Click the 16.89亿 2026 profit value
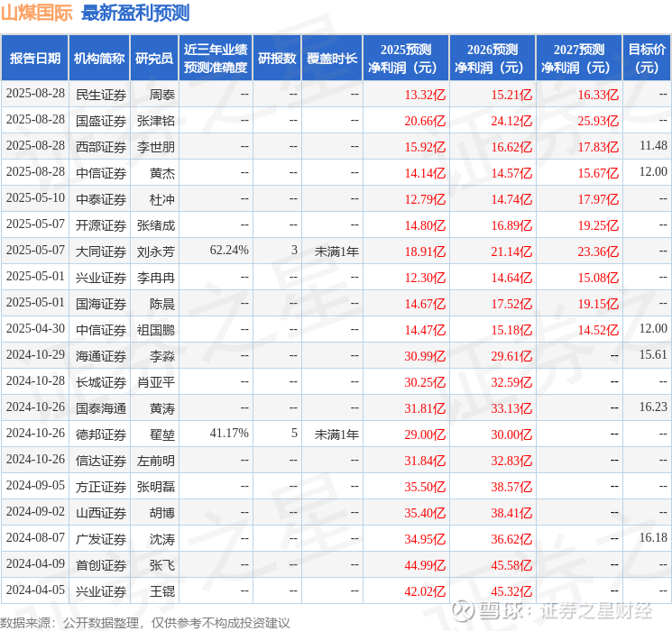 point(511,225)
